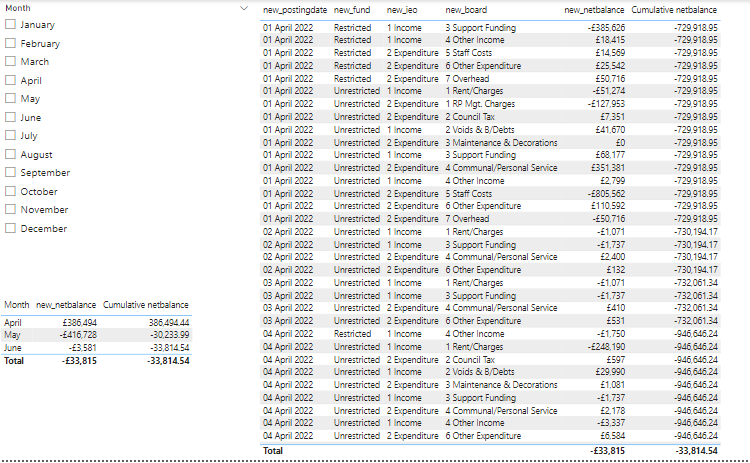The width and height of the screenshot is (750, 463).
Task: Tick the November checkbox
Action: 10,209
